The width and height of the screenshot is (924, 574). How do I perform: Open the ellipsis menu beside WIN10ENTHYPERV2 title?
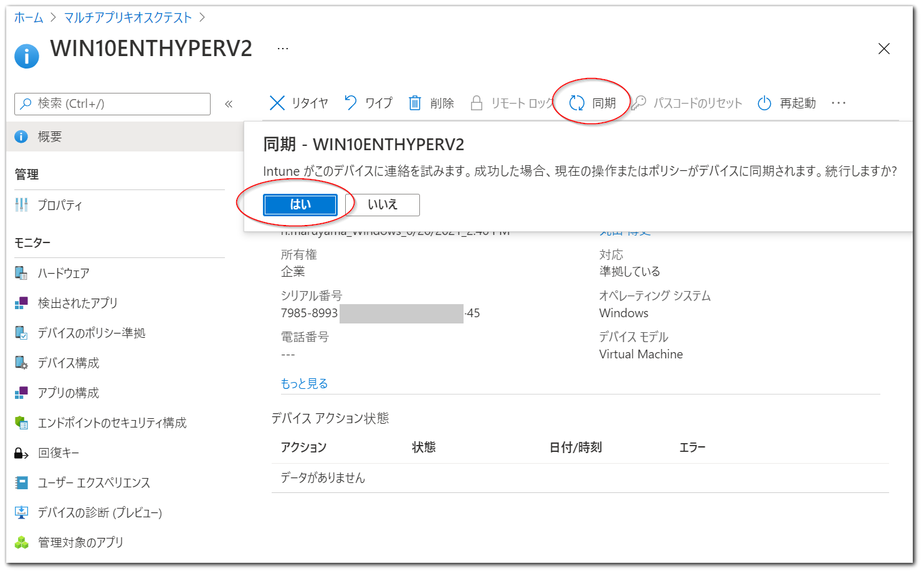pyautogui.click(x=283, y=48)
